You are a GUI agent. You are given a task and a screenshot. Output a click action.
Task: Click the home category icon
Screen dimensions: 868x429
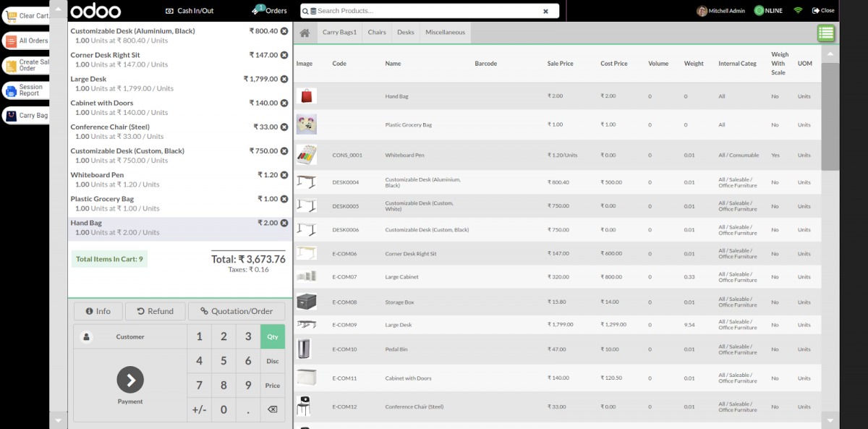[305, 33]
